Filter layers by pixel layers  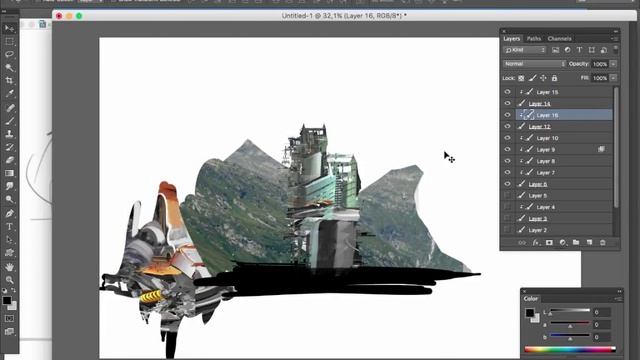click(555, 50)
